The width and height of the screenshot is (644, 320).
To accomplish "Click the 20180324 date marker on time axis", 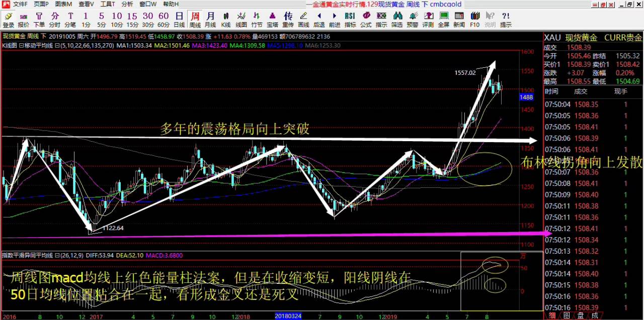I will click(x=288, y=316).
